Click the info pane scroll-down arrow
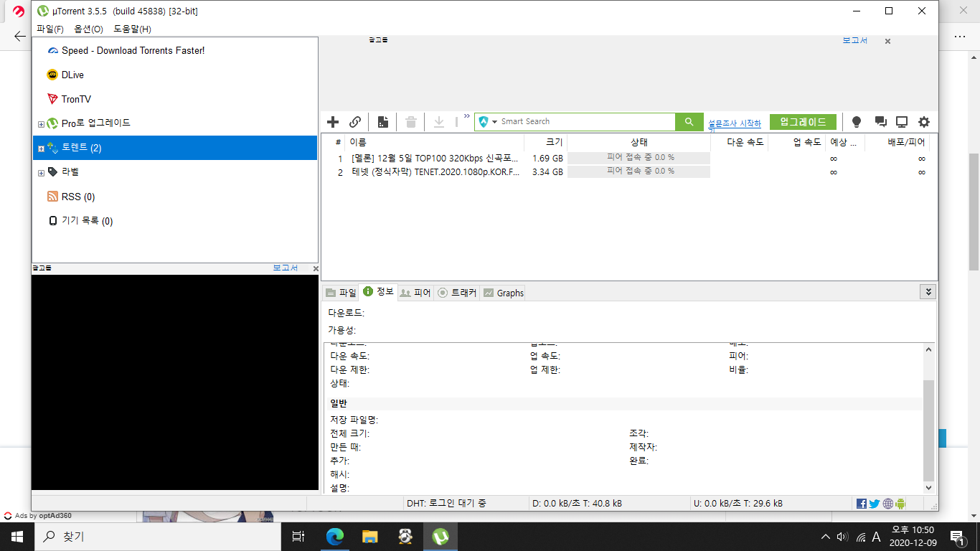The height and width of the screenshot is (551, 980). [929, 487]
